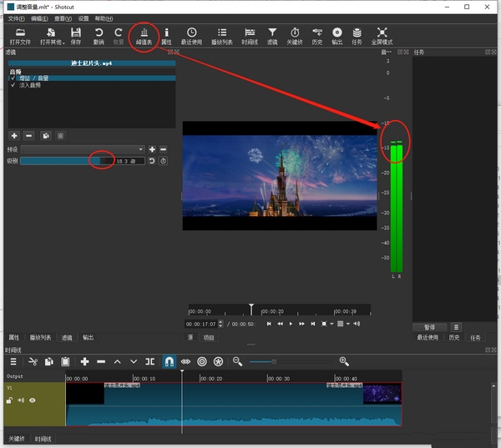Viewport: 501px width, 448px height.
Task: Open the timeline hamburger menu
Action: pyautogui.click(x=13, y=361)
